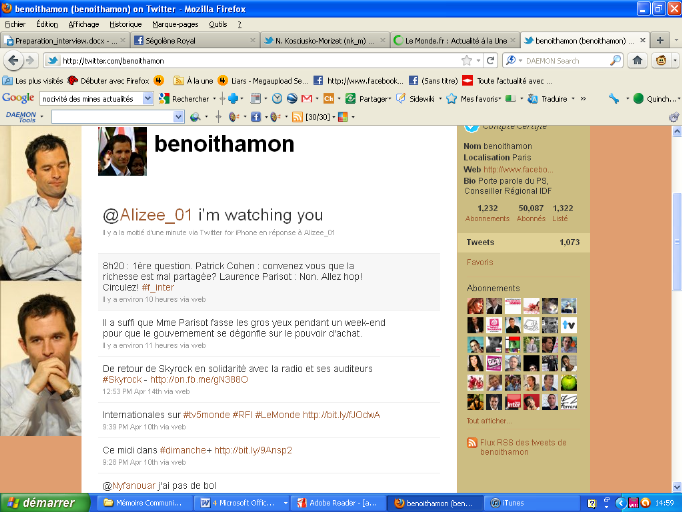Click the globe search icon in the DAEMON toolbar
This screenshot has width=682, height=512.
(x=195, y=117)
